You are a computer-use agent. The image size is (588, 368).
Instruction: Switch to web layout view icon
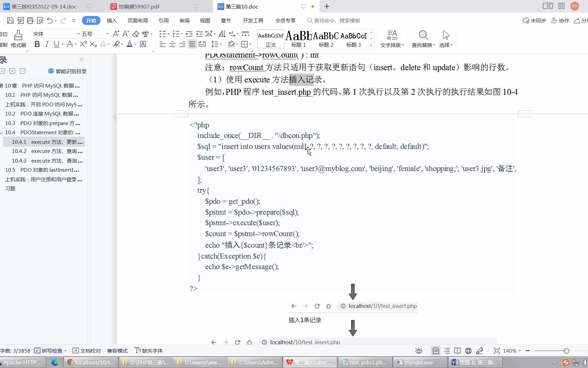pyautogui.click(x=468, y=351)
